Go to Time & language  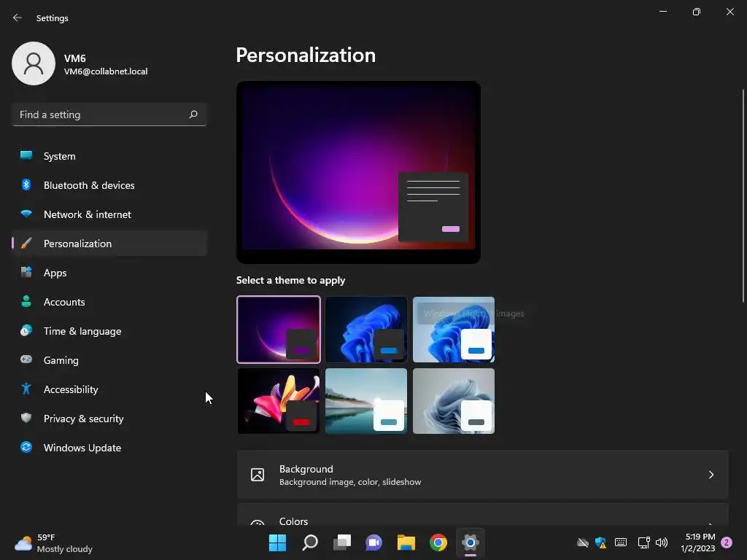click(x=109, y=331)
